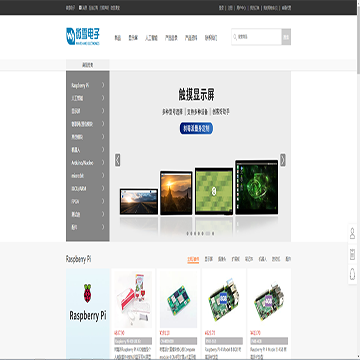Expand the Raspberry Pi category chevron
The height and width of the screenshot is (360, 360).
point(103,85)
